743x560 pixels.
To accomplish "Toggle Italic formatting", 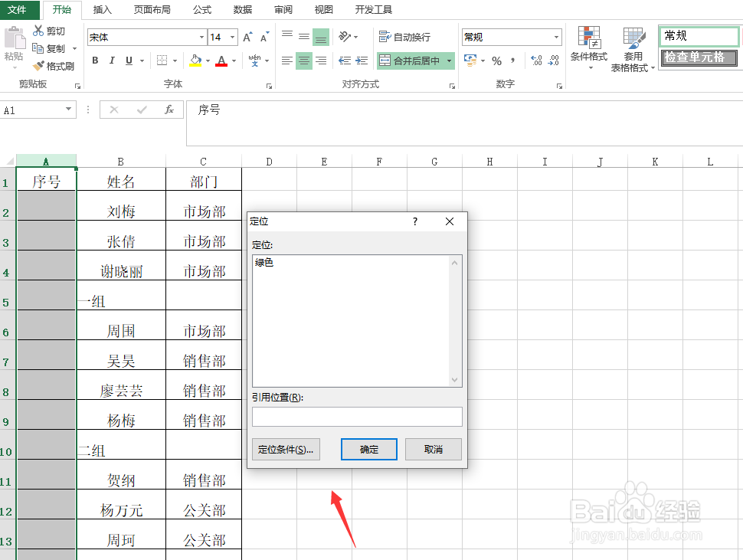I will click(x=112, y=61).
